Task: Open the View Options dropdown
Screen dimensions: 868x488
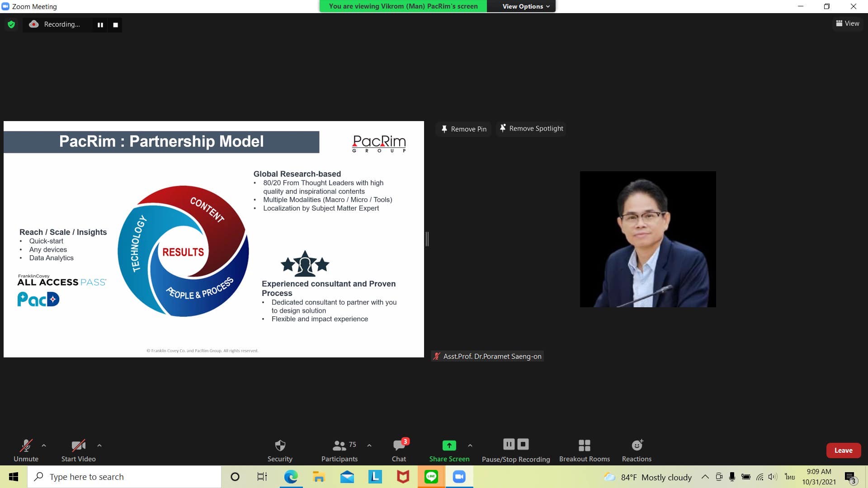Action: click(526, 6)
